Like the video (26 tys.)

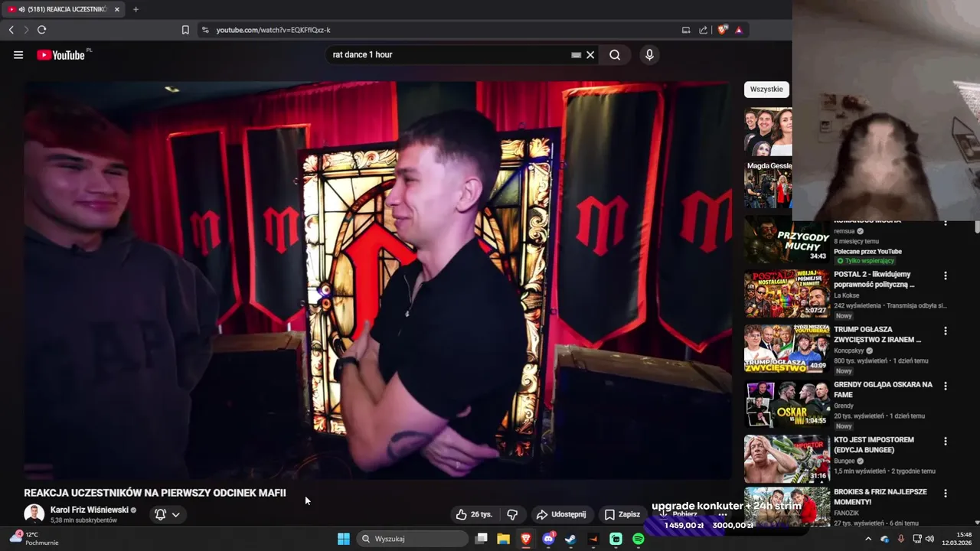click(x=473, y=514)
